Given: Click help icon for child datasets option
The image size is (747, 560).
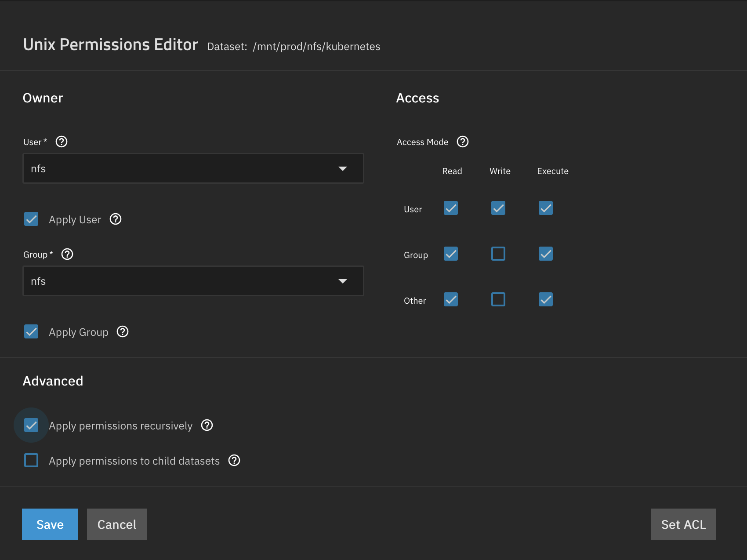Looking at the screenshot, I should pyautogui.click(x=234, y=460).
